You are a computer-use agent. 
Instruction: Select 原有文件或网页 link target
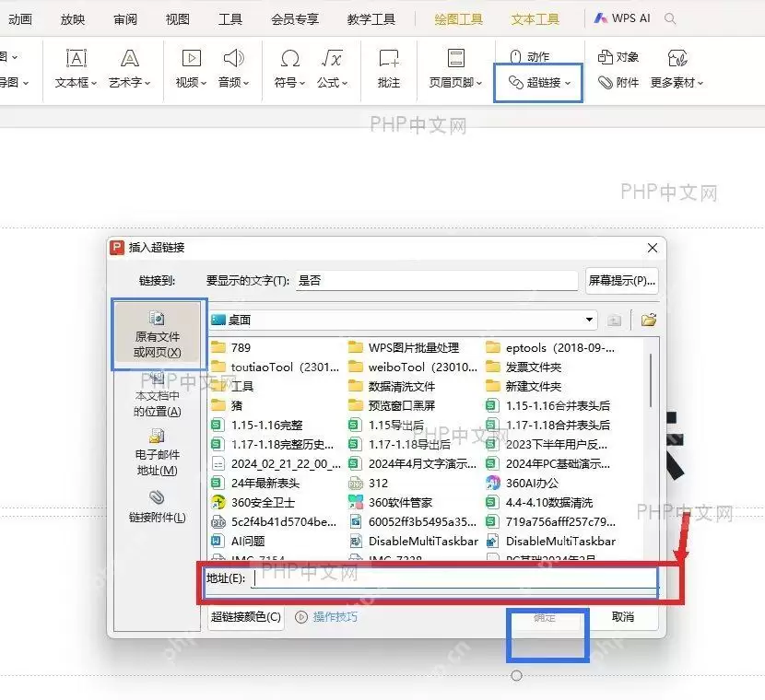point(157,334)
